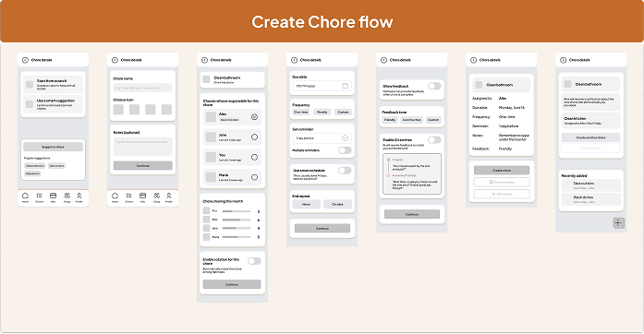644x334 pixels.
Task: Set End repeat to On date
Action: (337, 204)
